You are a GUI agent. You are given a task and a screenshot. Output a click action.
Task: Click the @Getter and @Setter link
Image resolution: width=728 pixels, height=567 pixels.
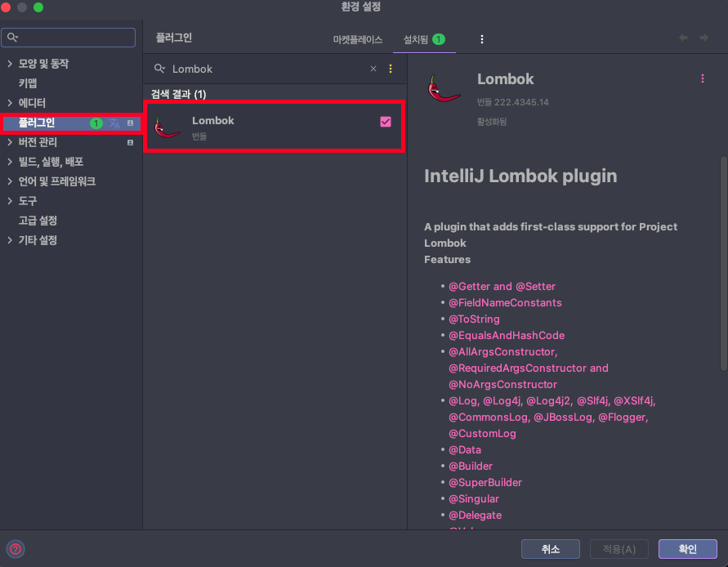point(502,286)
